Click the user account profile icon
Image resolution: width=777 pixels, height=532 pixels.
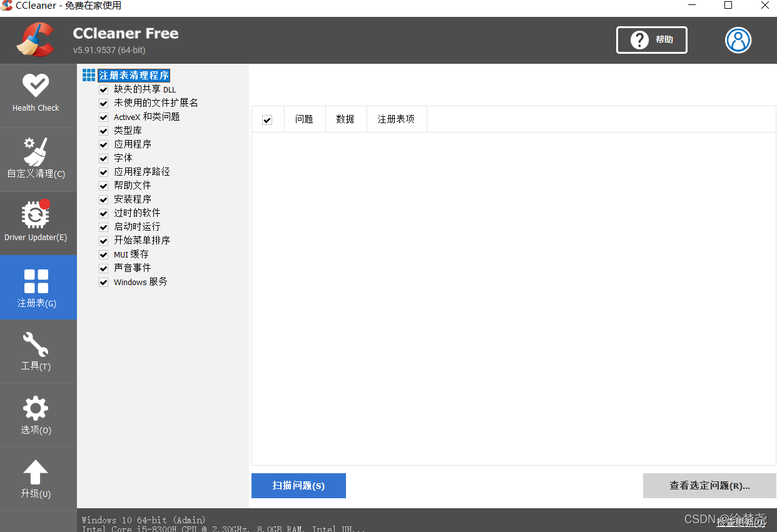coord(738,40)
